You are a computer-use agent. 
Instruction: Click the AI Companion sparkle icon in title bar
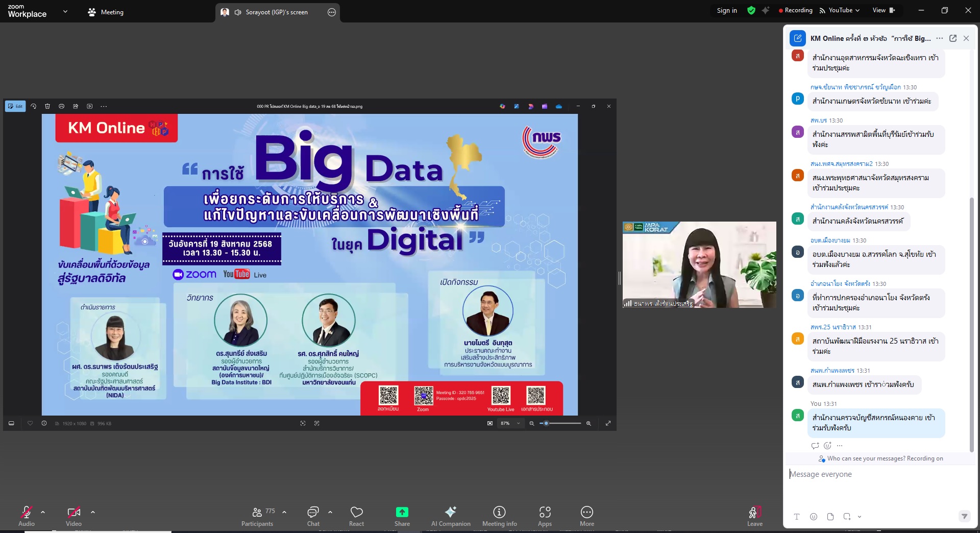point(766,10)
